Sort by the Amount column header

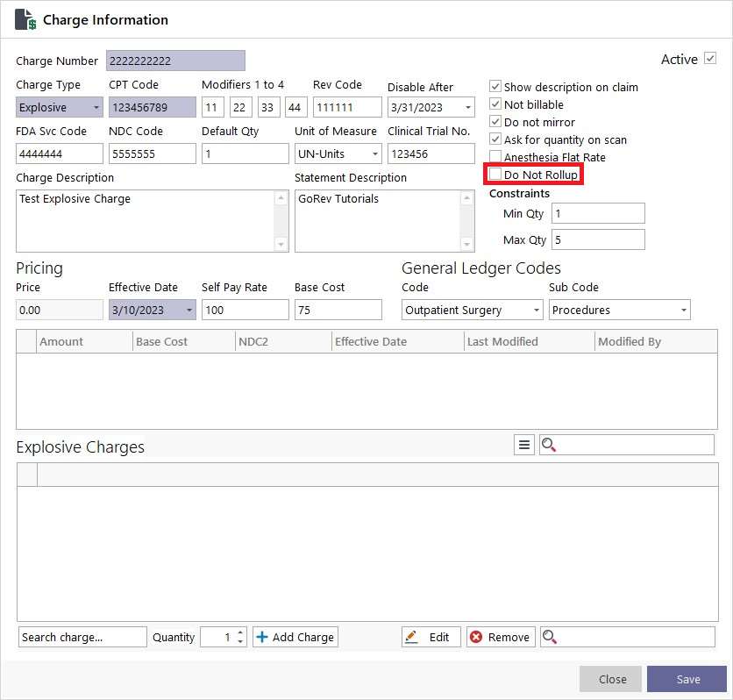(x=85, y=341)
